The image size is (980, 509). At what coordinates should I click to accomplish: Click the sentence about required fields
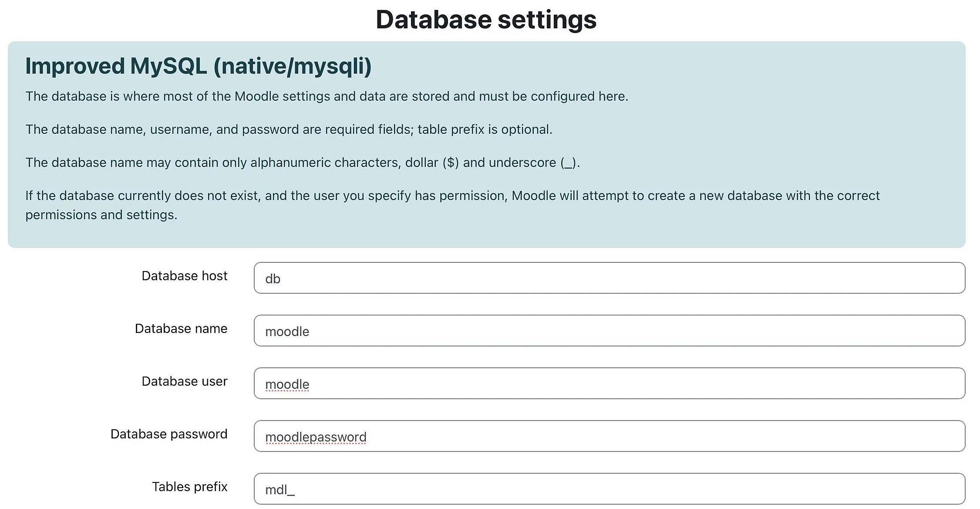click(289, 129)
